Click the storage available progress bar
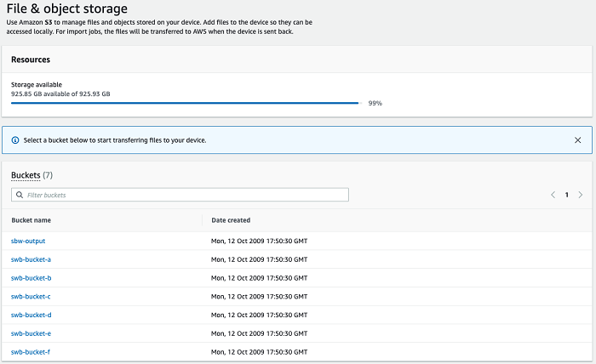596x364 pixels. (185, 103)
